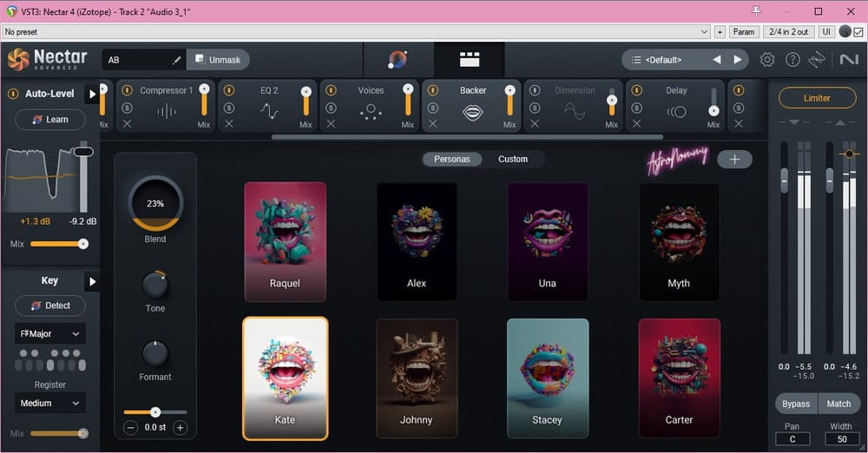Open the F# Major key dropdown
Viewport: 868px width, 453px height.
coord(49,333)
